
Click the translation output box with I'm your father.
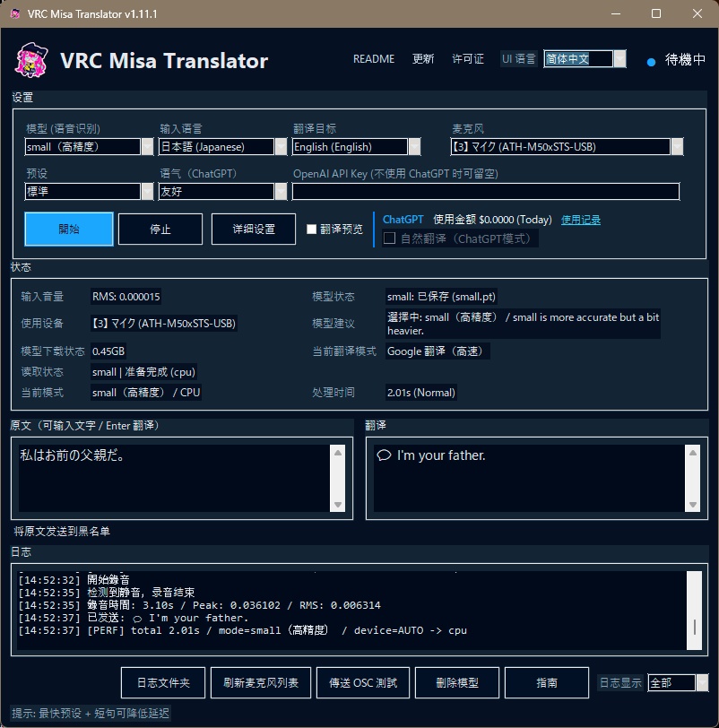pyautogui.click(x=529, y=478)
